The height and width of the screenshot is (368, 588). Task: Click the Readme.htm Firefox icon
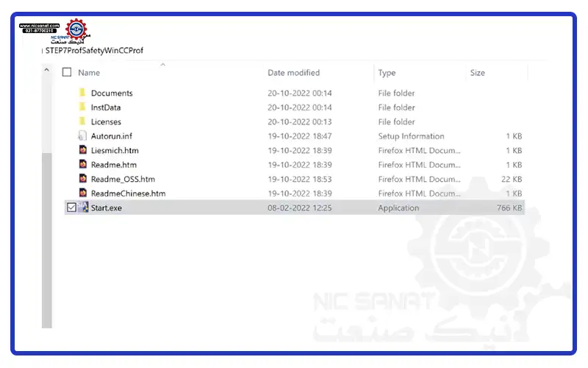pos(83,164)
